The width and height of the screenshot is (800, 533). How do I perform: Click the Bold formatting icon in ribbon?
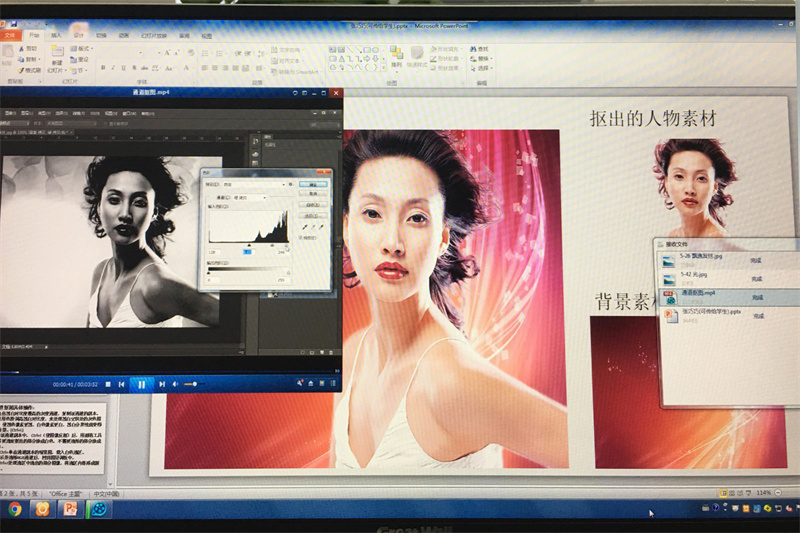(103, 68)
